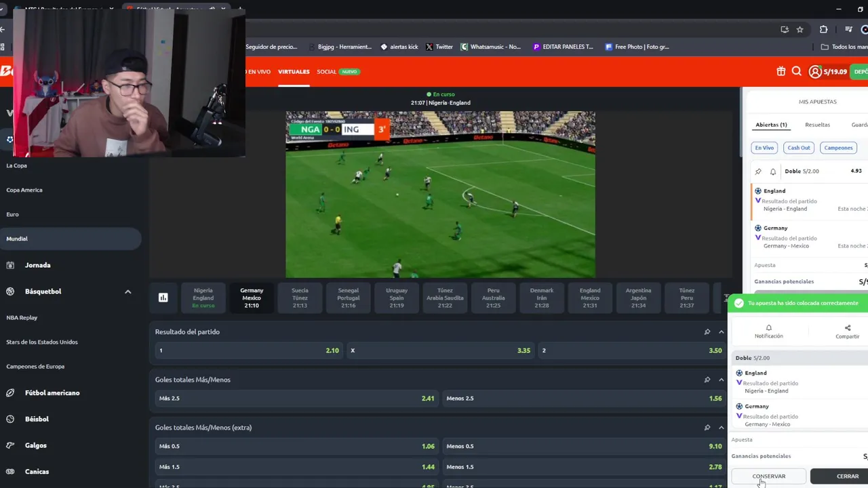Open the Twitter bookmark
Image resolution: width=868 pixels, height=488 pixels.
pyautogui.click(x=439, y=47)
